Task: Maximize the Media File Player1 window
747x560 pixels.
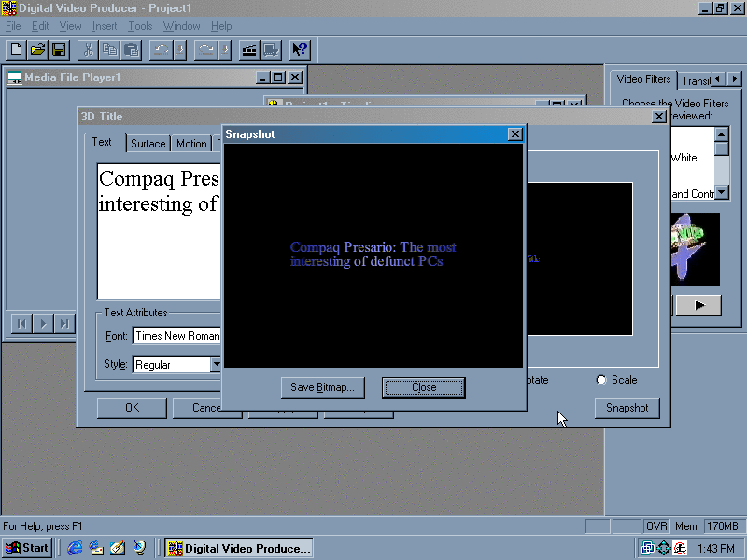Action: [278, 77]
